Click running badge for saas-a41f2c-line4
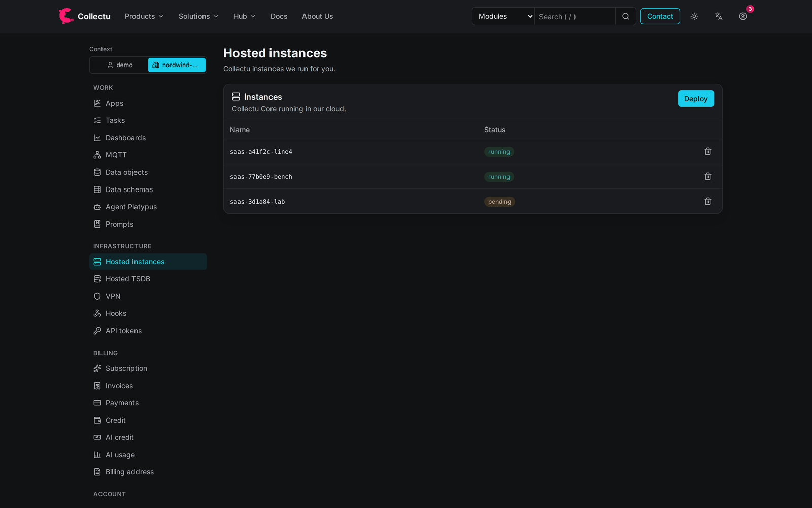The height and width of the screenshot is (508, 812). 499,152
